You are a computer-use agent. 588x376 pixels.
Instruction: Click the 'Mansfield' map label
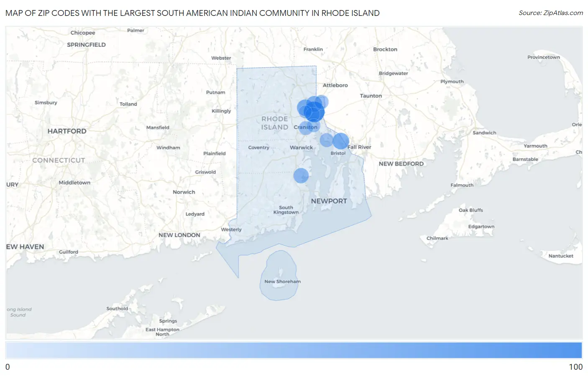(158, 128)
